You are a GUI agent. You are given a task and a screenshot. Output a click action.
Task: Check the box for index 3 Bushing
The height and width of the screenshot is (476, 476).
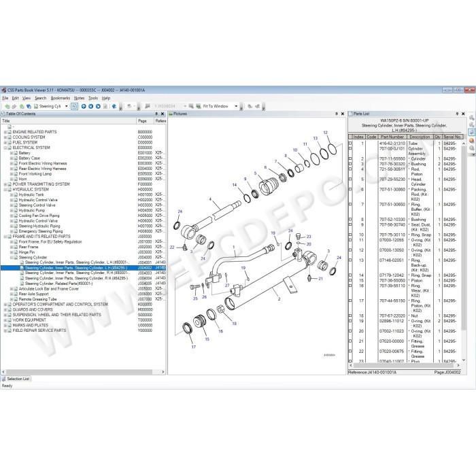point(350,164)
